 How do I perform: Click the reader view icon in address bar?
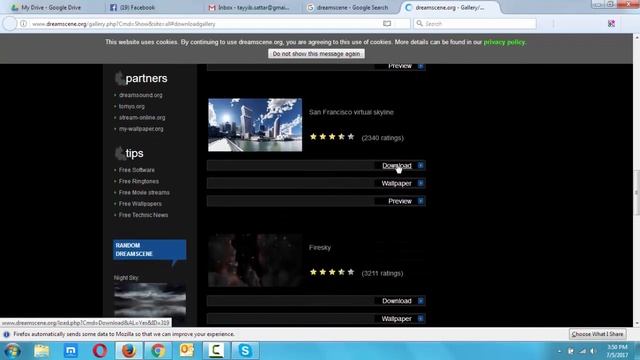[387, 24]
